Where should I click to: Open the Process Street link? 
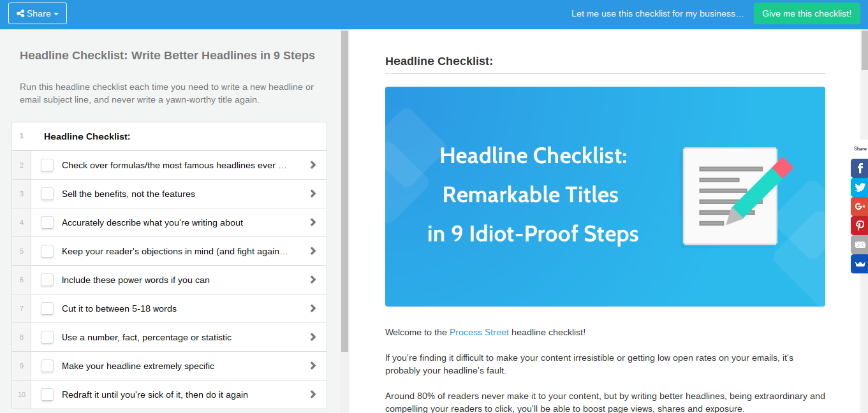[x=479, y=332]
